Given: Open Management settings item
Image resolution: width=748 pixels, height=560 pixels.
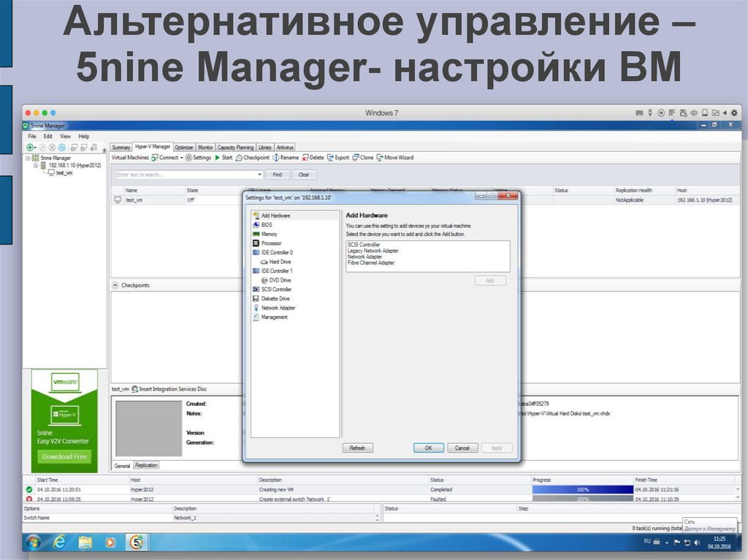Looking at the screenshot, I should click(x=270, y=317).
